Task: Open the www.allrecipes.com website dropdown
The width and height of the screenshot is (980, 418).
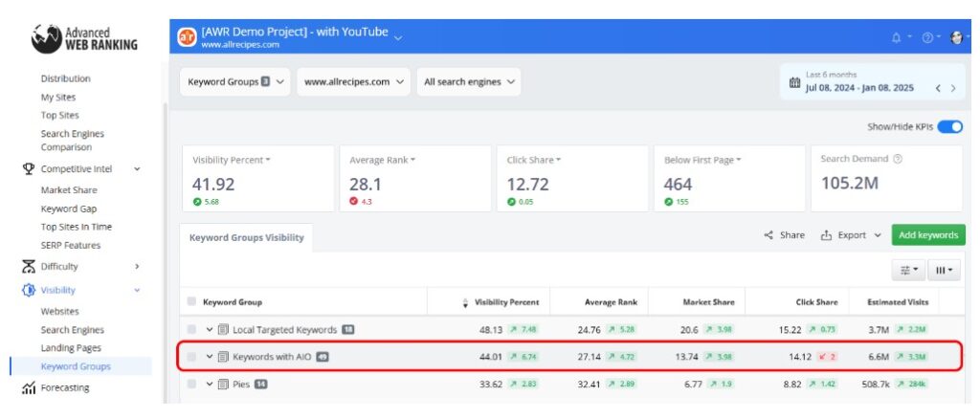Action: coord(354,82)
